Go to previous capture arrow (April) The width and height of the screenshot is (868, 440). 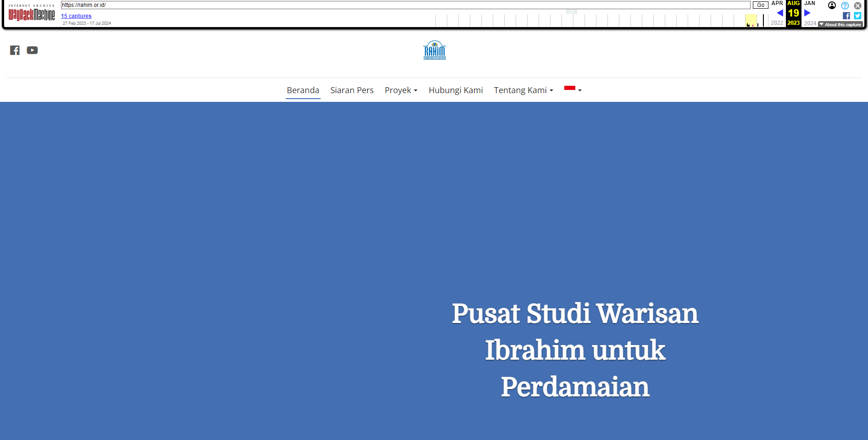779,13
